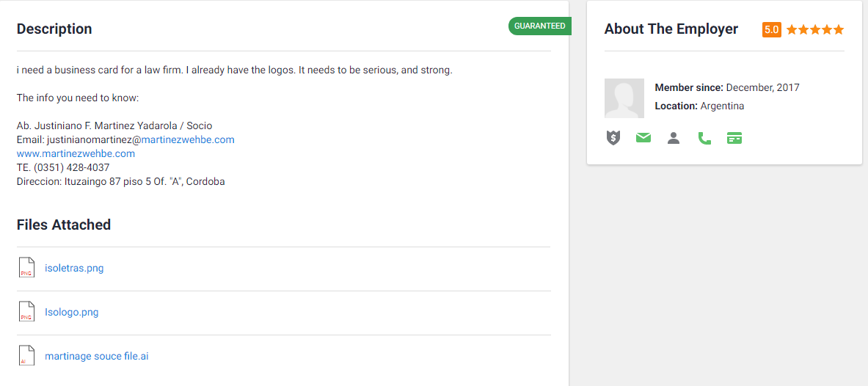Click the About The Employer heading

click(671, 29)
